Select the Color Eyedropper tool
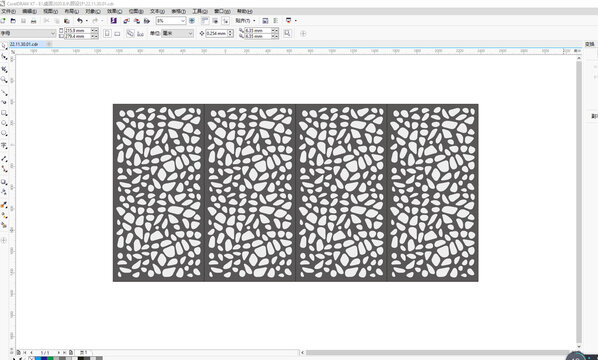This screenshot has height=360, width=598. pos(4,205)
